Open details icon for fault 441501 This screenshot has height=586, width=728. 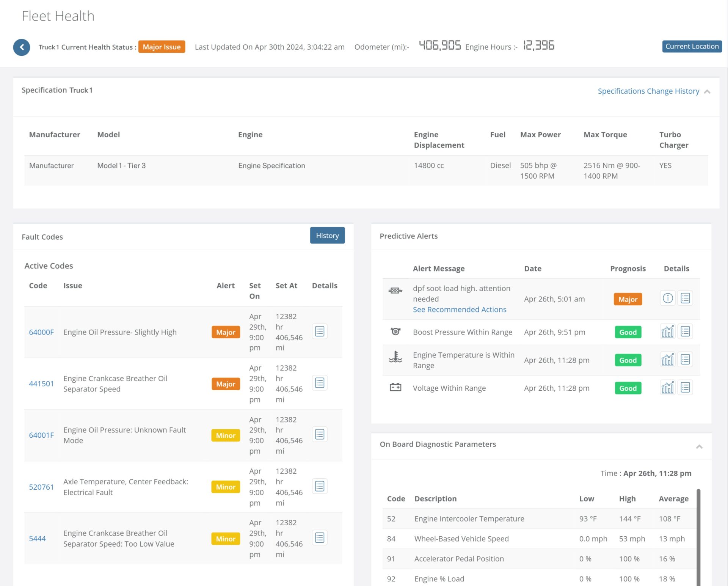pyautogui.click(x=319, y=383)
